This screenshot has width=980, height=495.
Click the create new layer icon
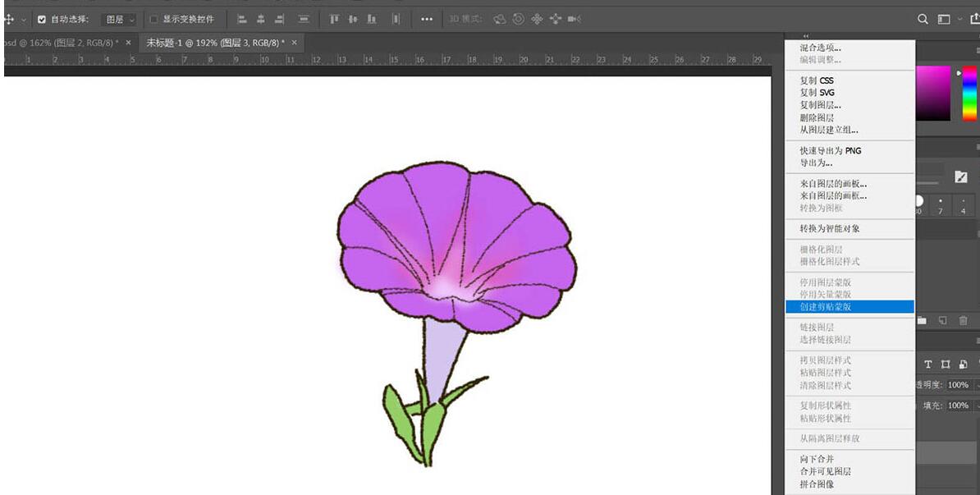point(944,320)
